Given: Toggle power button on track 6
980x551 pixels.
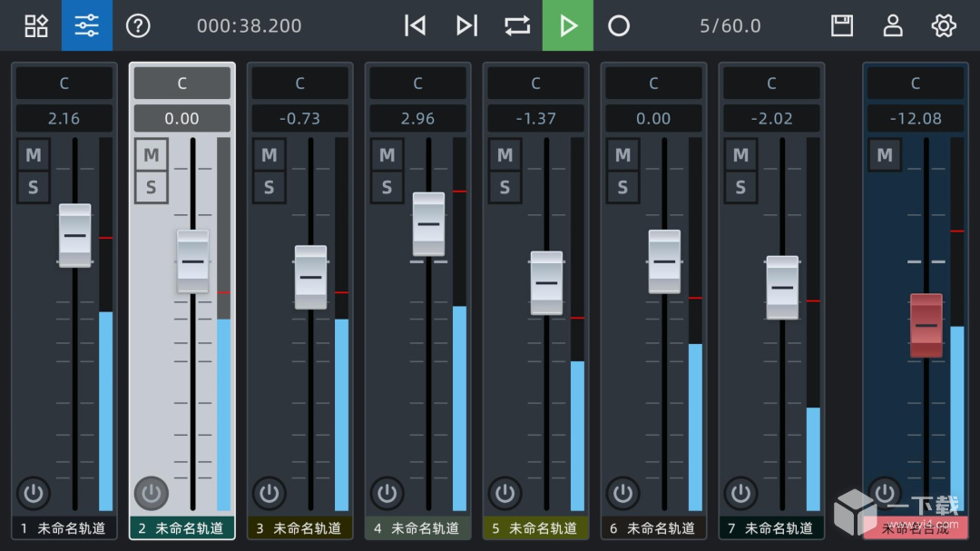Looking at the screenshot, I should (623, 494).
